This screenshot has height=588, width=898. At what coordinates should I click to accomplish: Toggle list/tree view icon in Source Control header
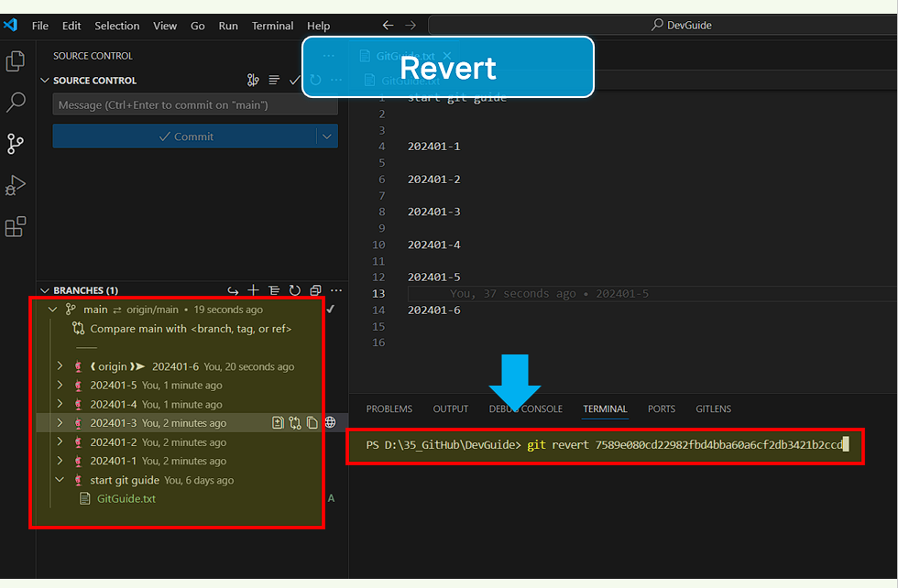pos(274,81)
